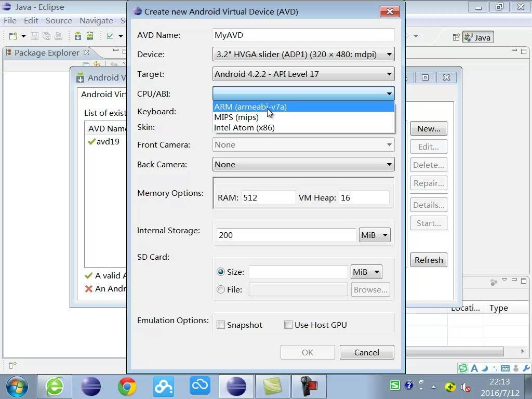Click Start... in AVD Manager window

[429, 223]
